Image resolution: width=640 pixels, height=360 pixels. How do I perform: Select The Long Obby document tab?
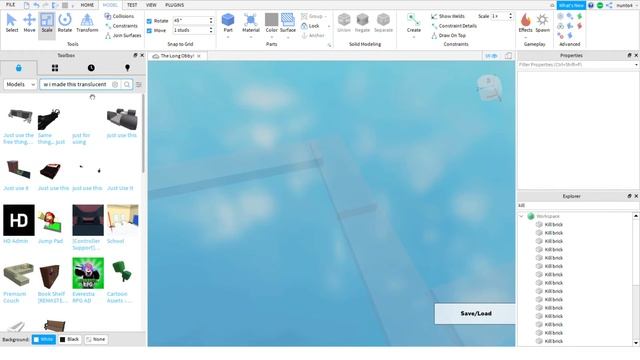[177, 56]
